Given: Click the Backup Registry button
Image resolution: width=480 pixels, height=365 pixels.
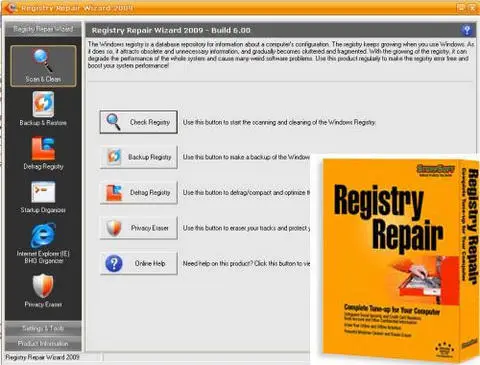Looking at the screenshot, I should click(x=139, y=157).
